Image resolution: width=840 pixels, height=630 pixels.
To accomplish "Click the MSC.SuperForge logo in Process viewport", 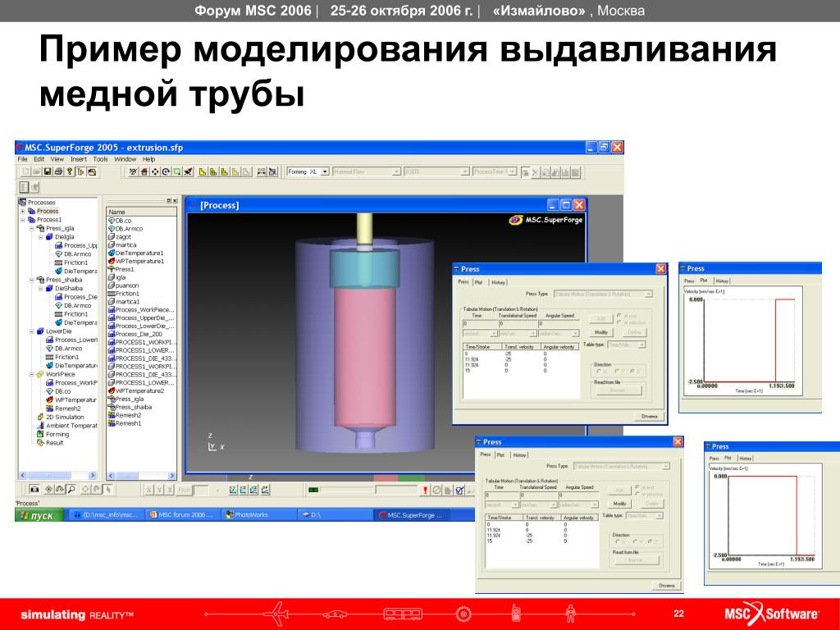I will pos(546,220).
